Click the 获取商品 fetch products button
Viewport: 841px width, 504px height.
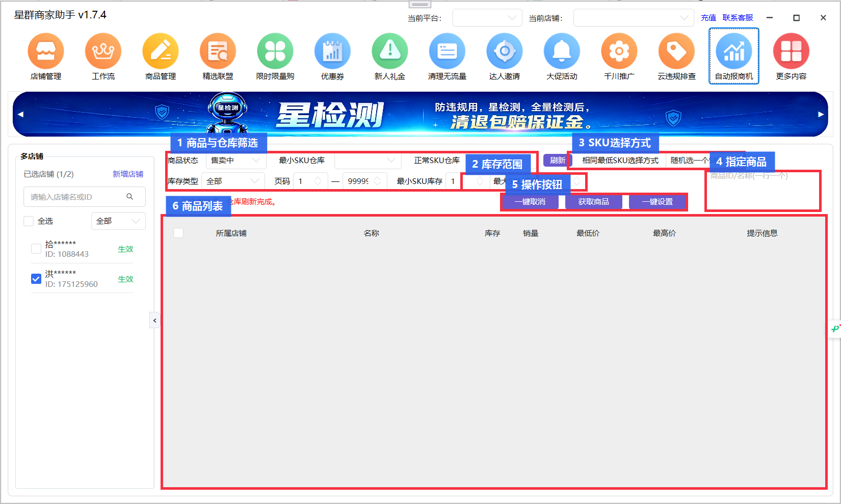[x=594, y=202]
